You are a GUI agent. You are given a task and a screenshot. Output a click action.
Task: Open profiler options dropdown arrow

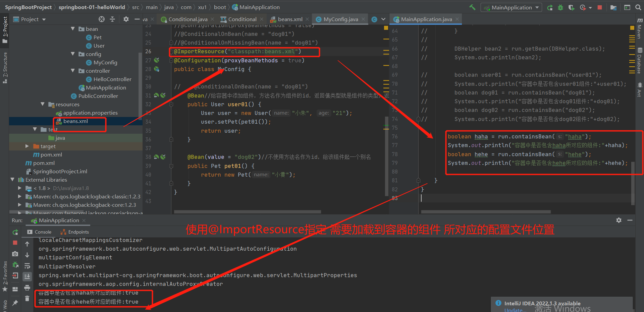click(590, 7)
